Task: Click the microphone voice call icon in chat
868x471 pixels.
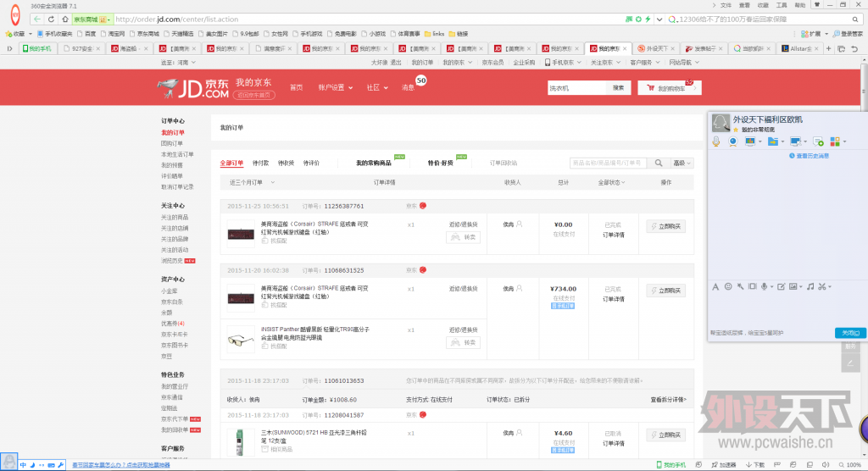Action: pyautogui.click(x=715, y=141)
